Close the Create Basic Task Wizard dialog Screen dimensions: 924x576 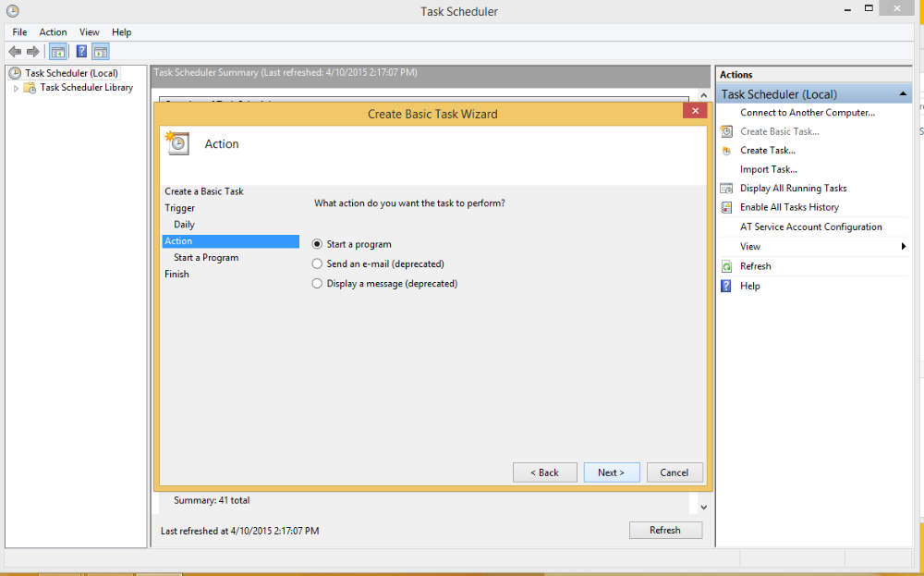pyautogui.click(x=696, y=111)
